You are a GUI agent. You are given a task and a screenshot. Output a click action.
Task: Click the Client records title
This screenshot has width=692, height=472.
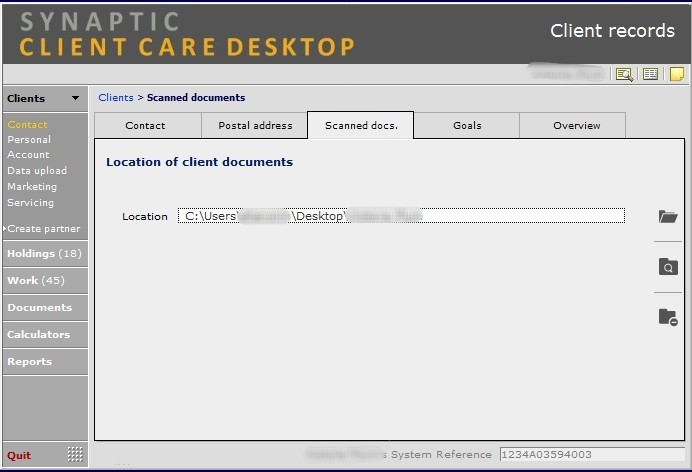[613, 31]
